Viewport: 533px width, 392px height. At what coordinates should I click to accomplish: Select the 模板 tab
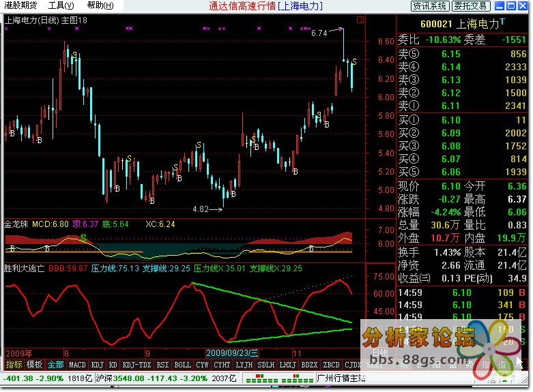click(x=34, y=365)
